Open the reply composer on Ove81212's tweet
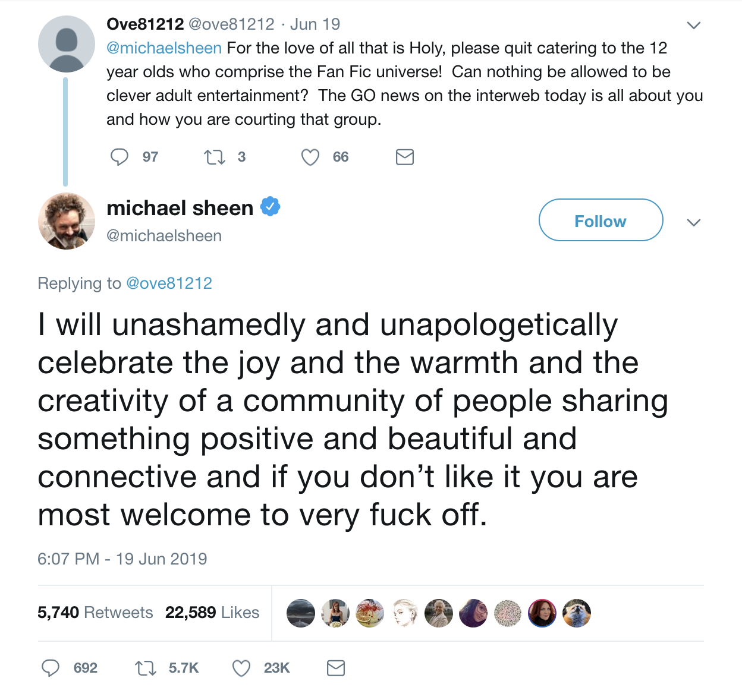The image size is (742, 700). 120,157
